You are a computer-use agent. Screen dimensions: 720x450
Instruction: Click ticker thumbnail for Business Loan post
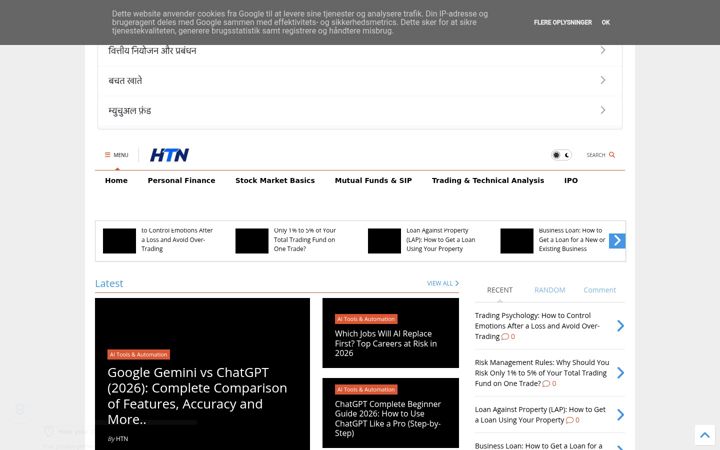coord(517,241)
